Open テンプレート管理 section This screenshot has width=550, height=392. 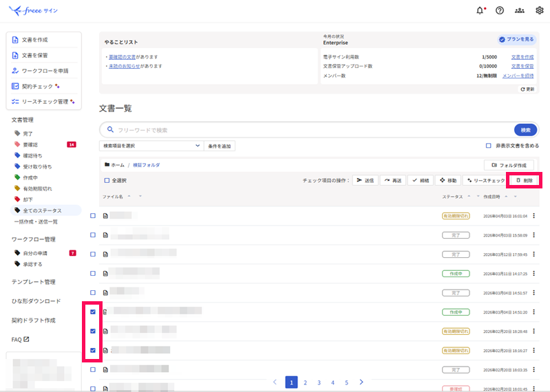(x=33, y=282)
